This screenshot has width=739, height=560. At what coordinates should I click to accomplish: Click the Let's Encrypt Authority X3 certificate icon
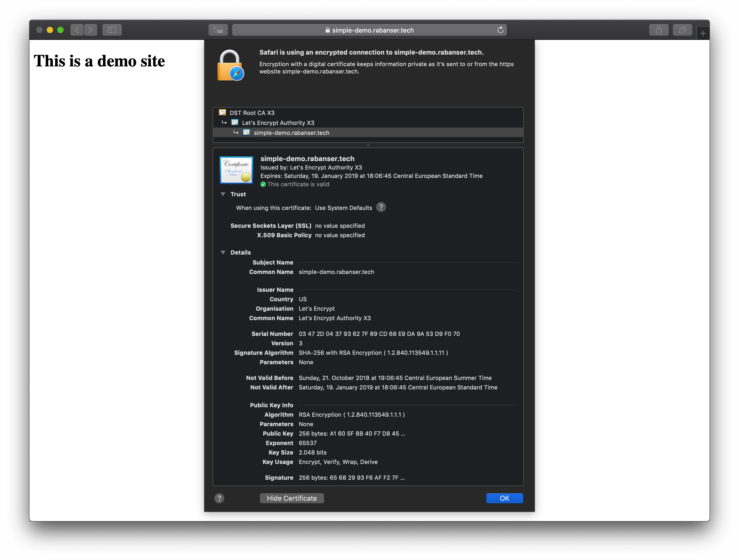(x=235, y=123)
